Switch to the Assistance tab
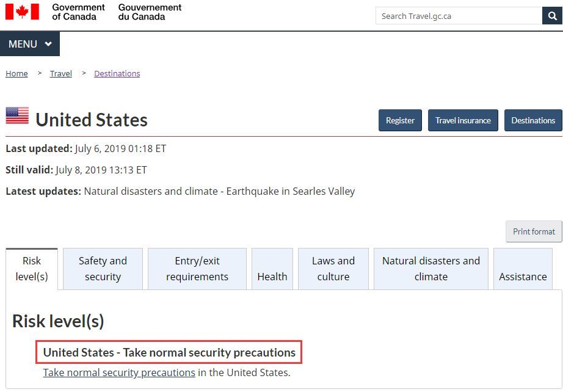563x392 pixels. [x=523, y=269]
